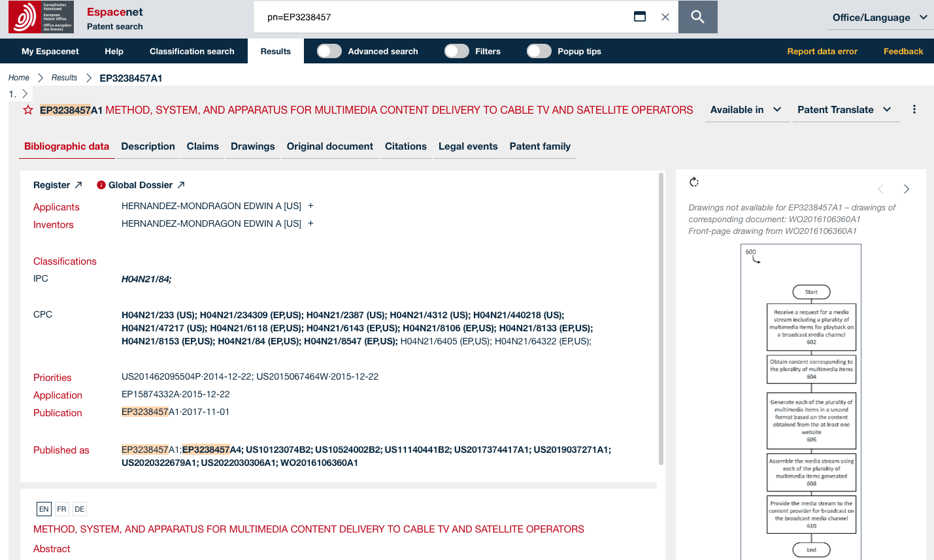Activate the Popup tips toggle

[x=539, y=51]
